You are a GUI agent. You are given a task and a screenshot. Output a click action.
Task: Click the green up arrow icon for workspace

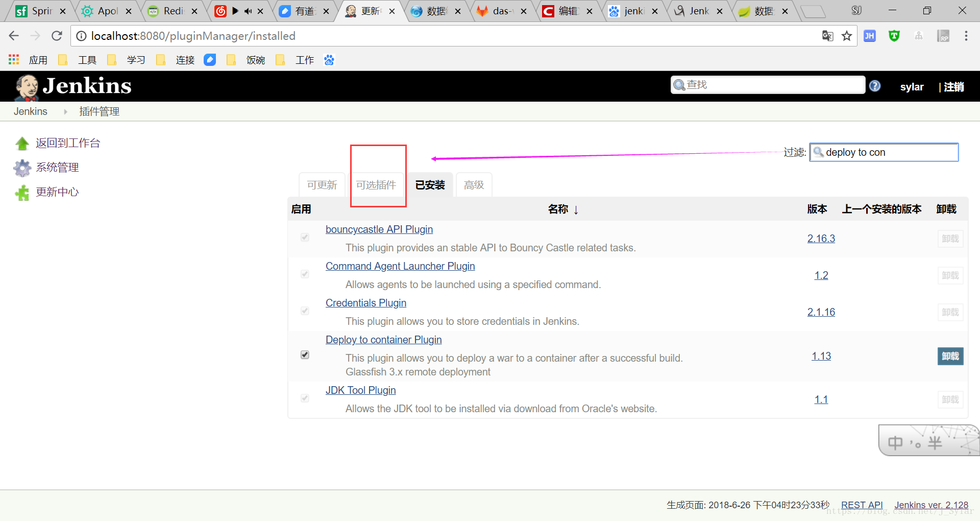(22, 144)
